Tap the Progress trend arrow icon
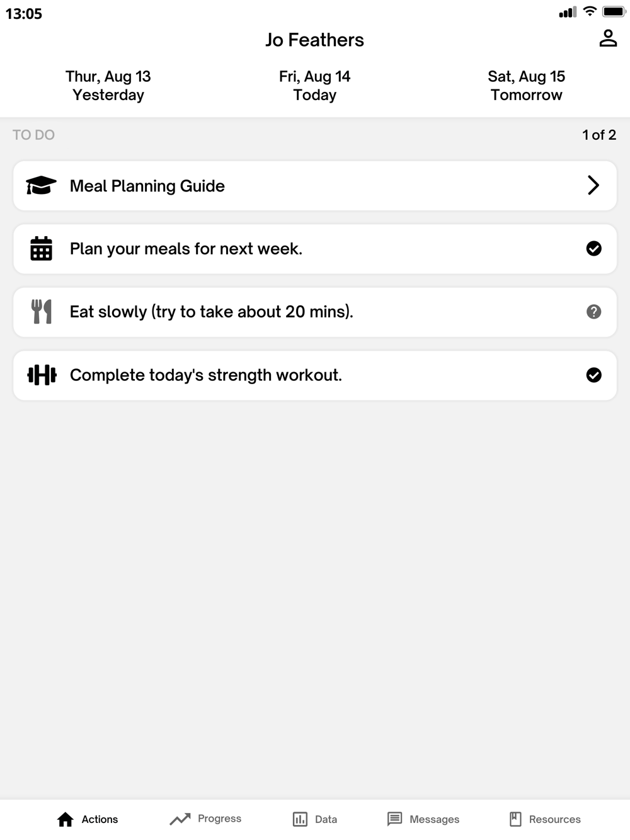This screenshot has height=840, width=630. pyautogui.click(x=180, y=819)
